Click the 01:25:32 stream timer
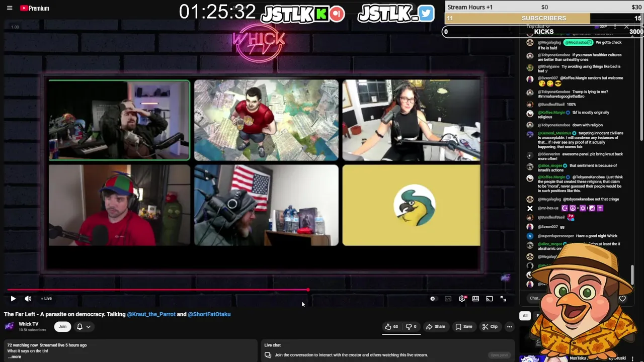This screenshot has height=362, width=644. pos(217,12)
